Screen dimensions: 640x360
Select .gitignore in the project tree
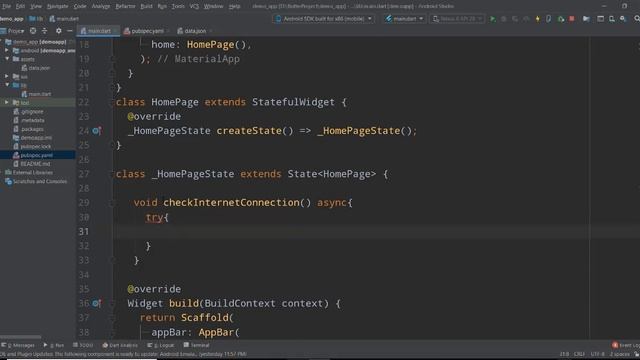(x=28, y=111)
